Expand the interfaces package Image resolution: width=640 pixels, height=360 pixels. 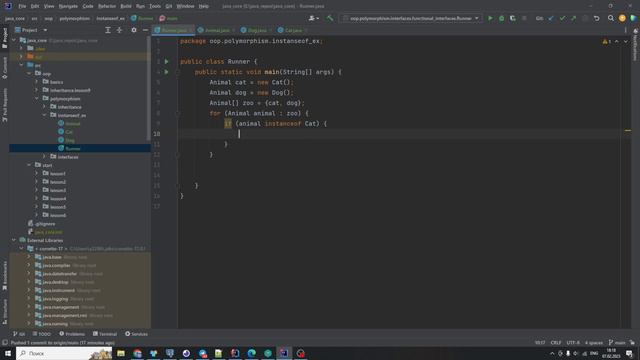point(44,157)
